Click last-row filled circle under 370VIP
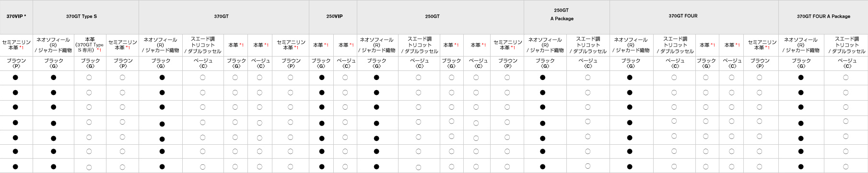This screenshot has height=173, width=868. click(15, 167)
